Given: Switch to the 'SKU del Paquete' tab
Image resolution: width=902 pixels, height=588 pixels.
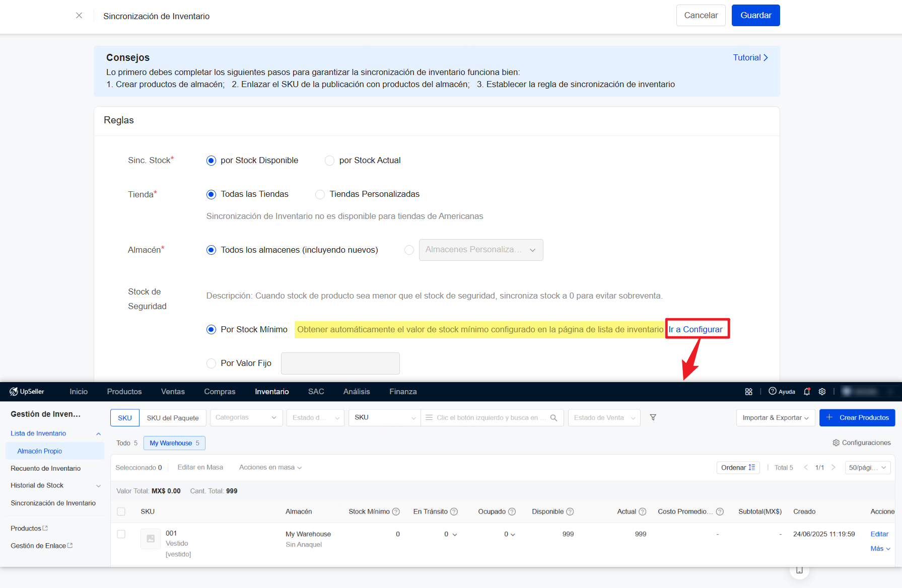Looking at the screenshot, I should pos(173,417).
